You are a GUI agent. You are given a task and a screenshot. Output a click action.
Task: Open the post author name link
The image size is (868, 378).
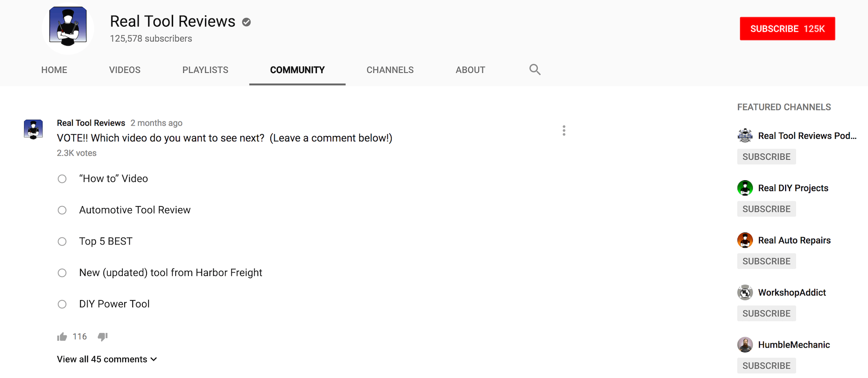(91, 123)
